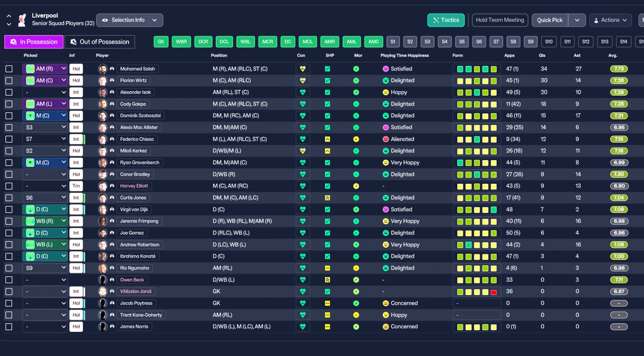Tick the checkbox for Andrew Robertson
644x356 pixels.
coord(9,245)
